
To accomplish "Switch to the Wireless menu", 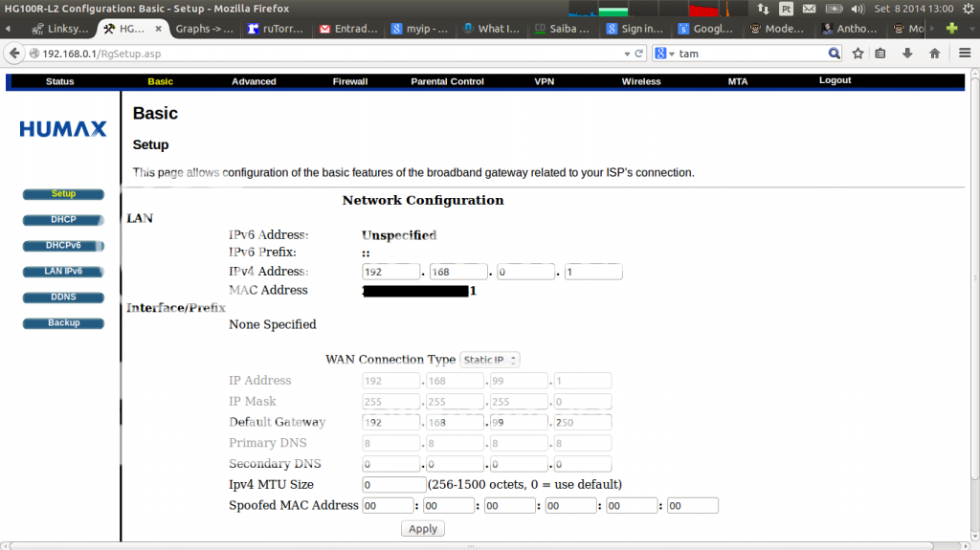I will [640, 81].
